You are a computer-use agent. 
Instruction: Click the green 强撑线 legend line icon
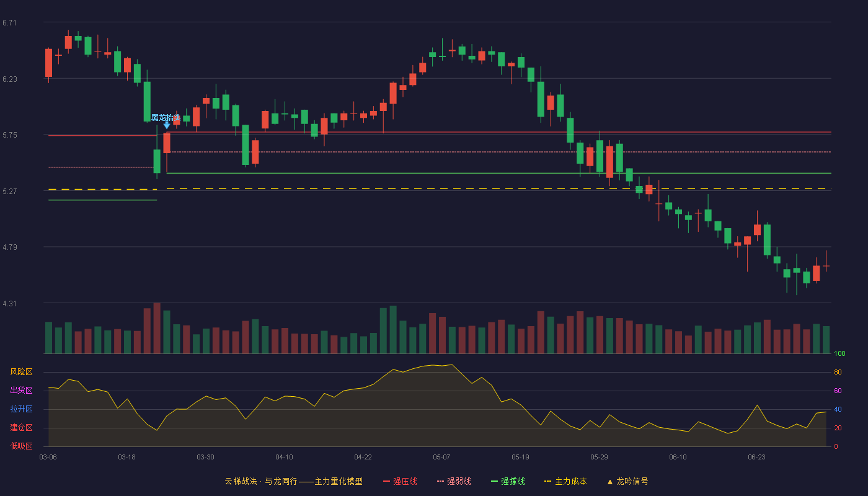pyautogui.click(x=494, y=482)
